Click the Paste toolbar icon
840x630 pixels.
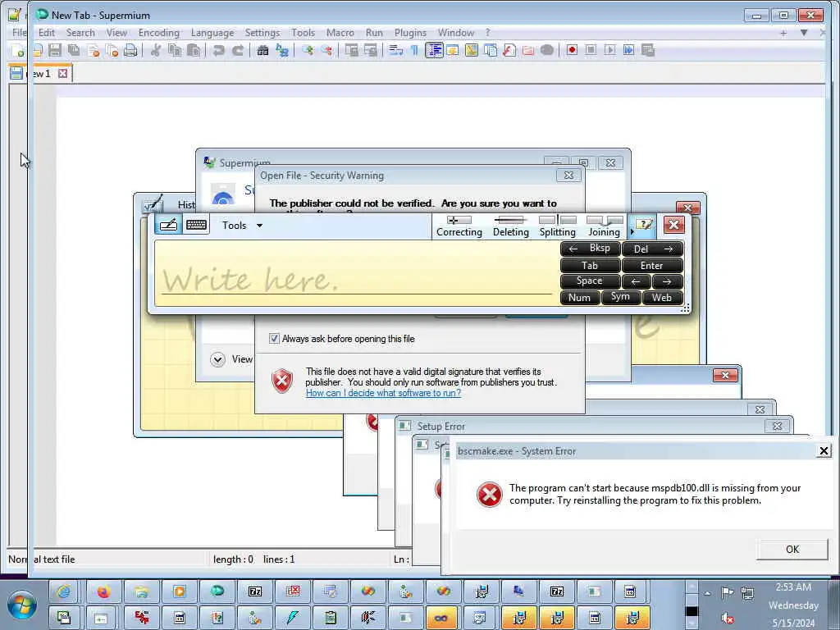click(194, 50)
